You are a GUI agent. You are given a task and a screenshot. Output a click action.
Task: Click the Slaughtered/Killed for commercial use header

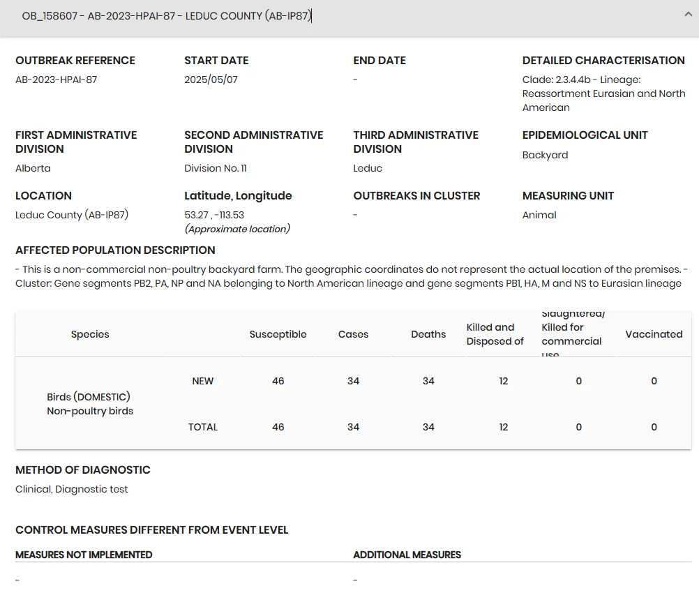coord(573,334)
